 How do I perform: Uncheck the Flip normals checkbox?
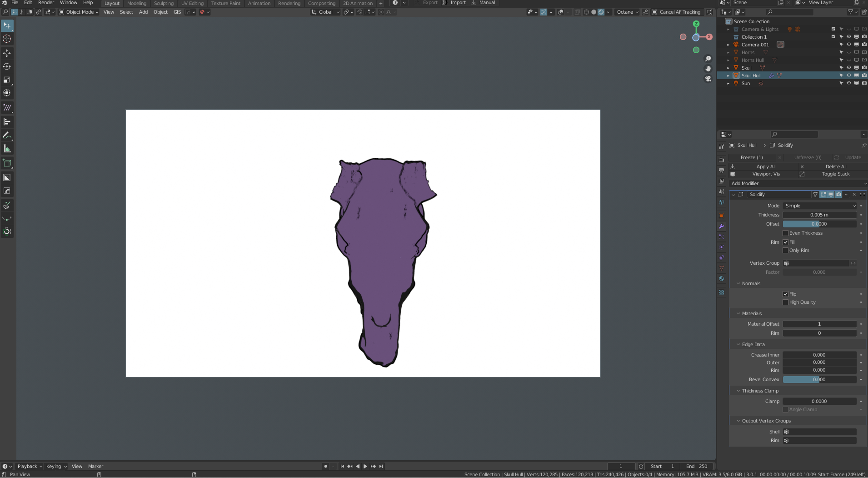point(785,294)
